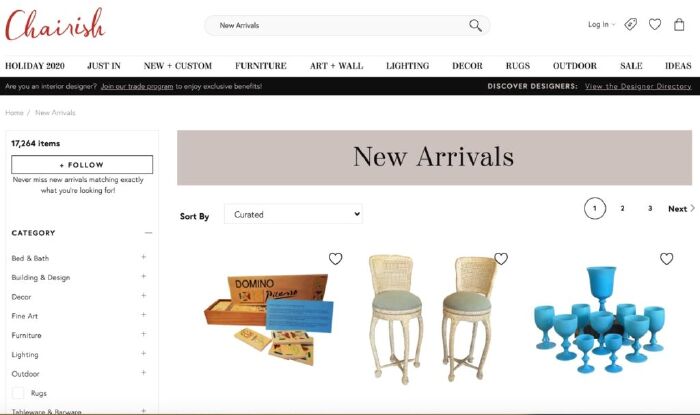Open the Lighting navigation menu
This screenshot has width=700, height=415.
coord(407,66)
